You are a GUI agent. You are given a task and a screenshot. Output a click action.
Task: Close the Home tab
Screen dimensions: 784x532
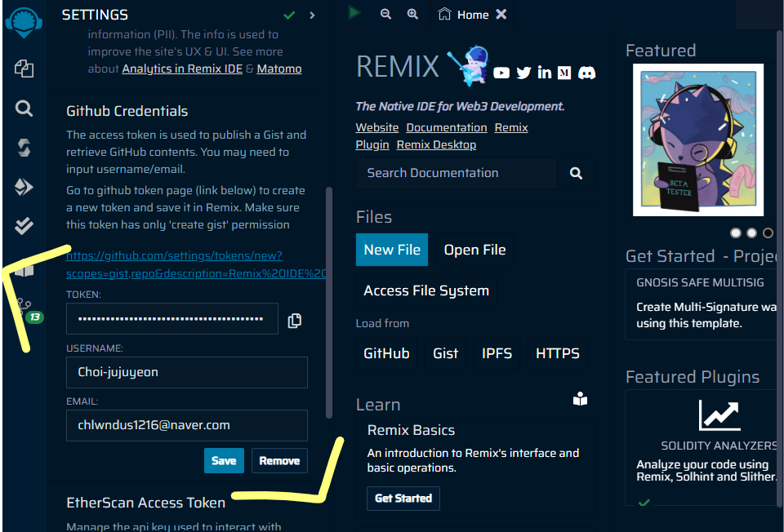click(x=501, y=15)
